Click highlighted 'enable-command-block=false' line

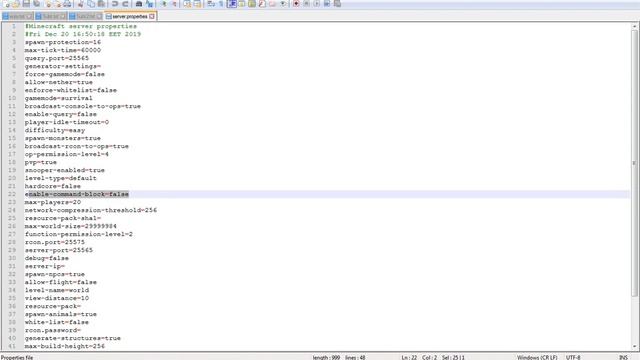[x=77, y=194]
